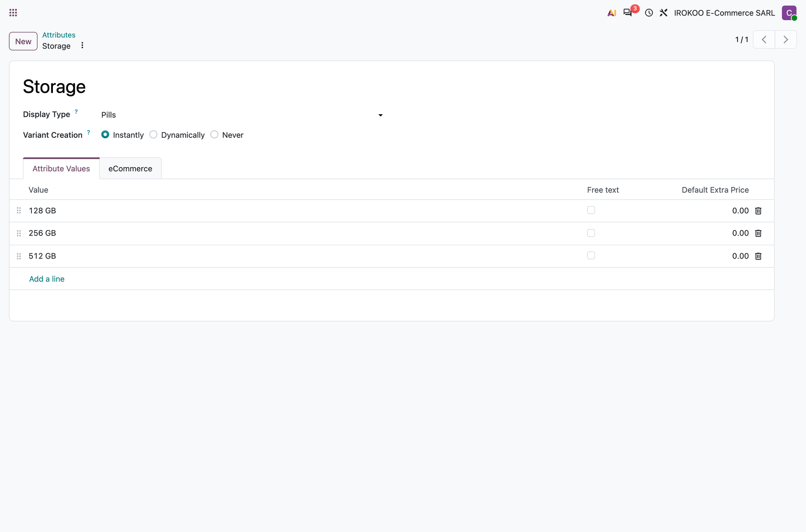This screenshot has height=532, width=806.
Task: Show the Display Type help tooltip
Action: (76, 111)
